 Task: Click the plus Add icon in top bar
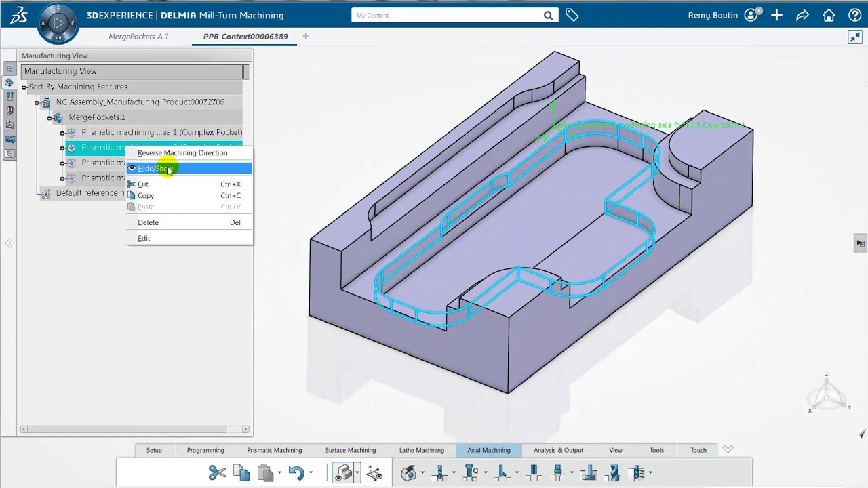[776, 15]
